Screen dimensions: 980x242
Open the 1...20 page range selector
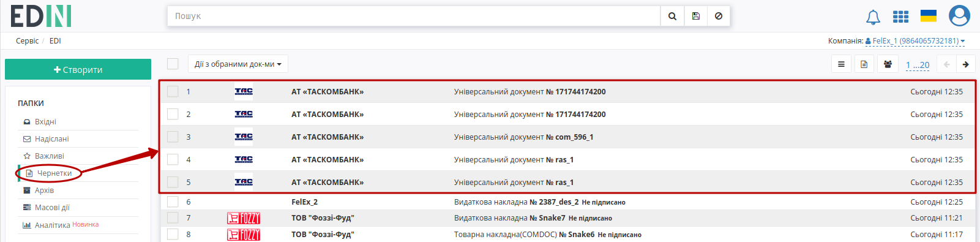click(x=918, y=65)
